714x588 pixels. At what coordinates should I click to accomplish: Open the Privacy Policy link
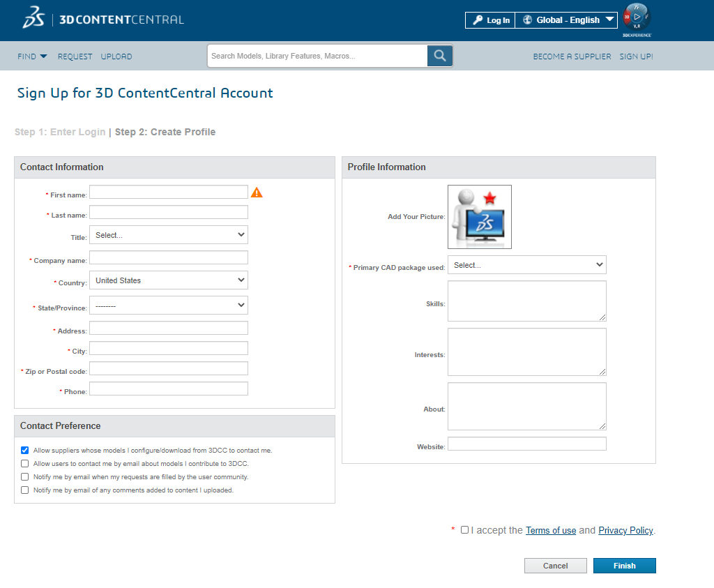(x=625, y=531)
